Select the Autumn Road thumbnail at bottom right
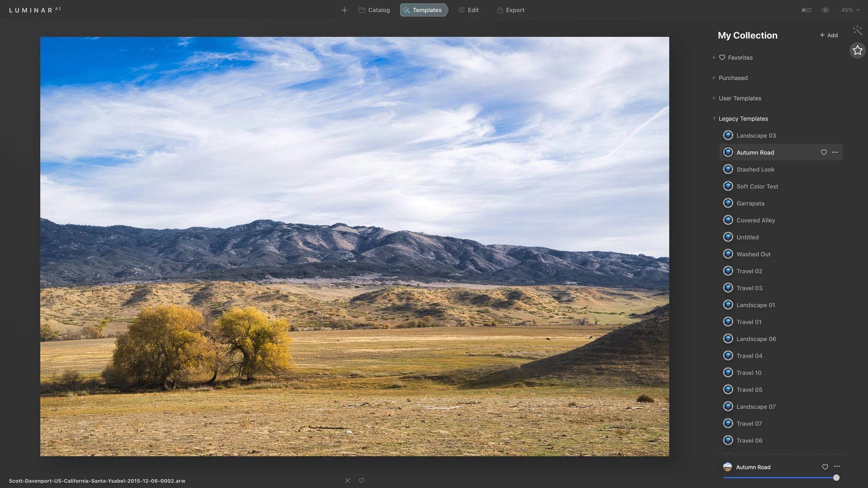The width and height of the screenshot is (868, 488). coord(728,467)
